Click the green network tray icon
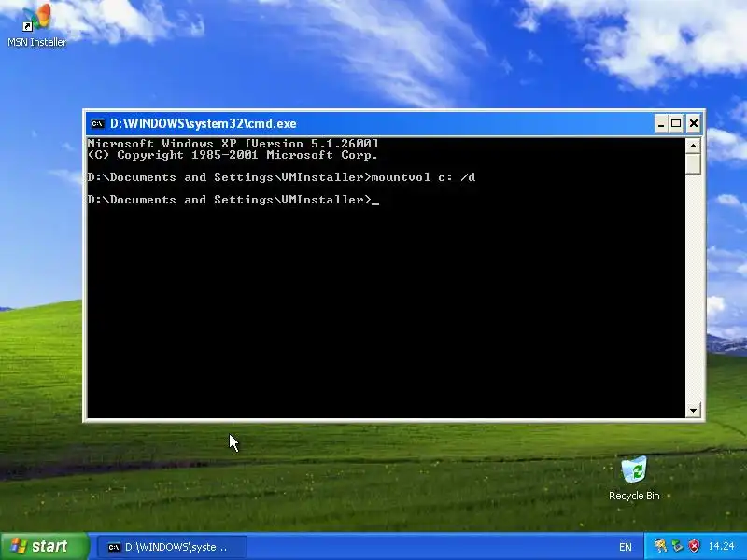 pos(678,546)
